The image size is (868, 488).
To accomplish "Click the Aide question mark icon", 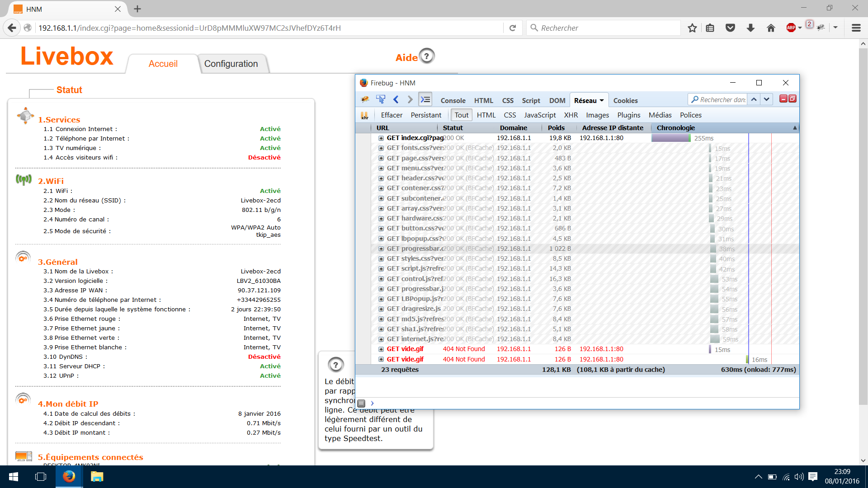I will pos(426,56).
